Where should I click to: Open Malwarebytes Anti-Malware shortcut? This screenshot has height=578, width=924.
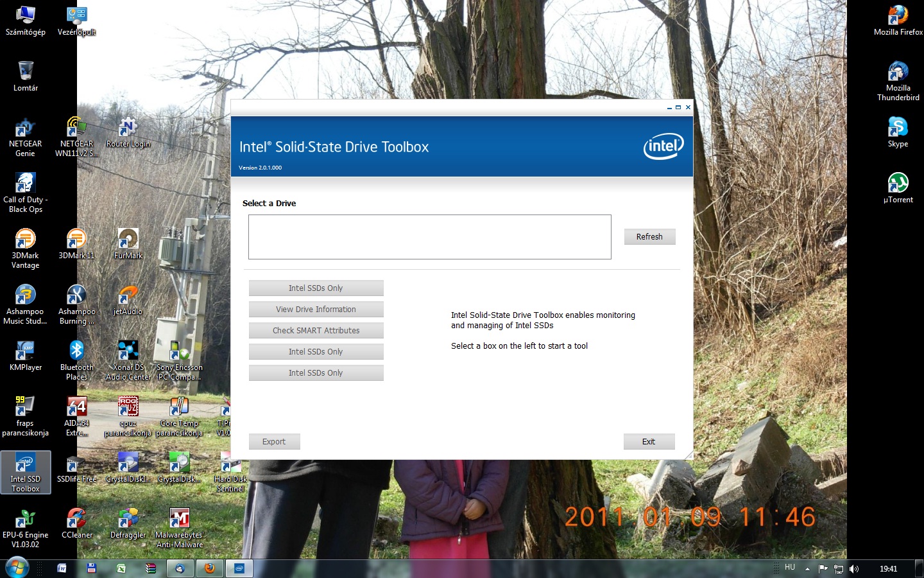click(180, 529)
